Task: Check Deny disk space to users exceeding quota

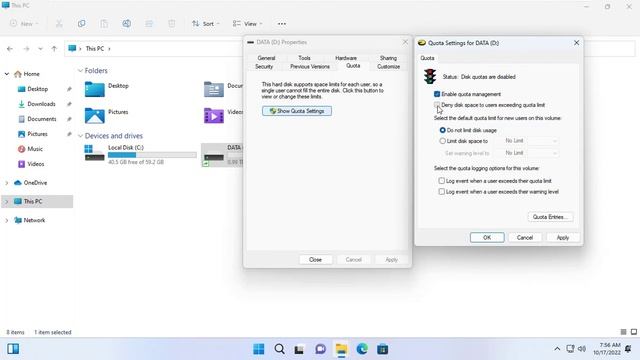Action: click(437, 105)
